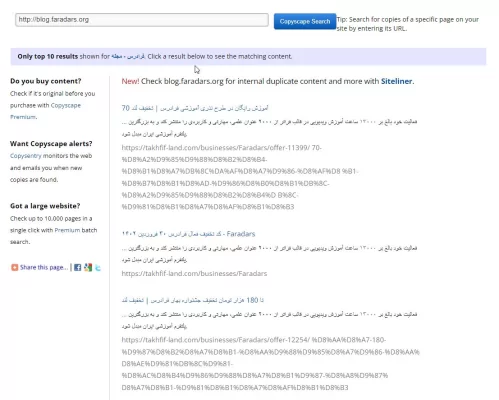Open the result title ending with Faradars
Screen dimensions: 499x400
point(188,234)
